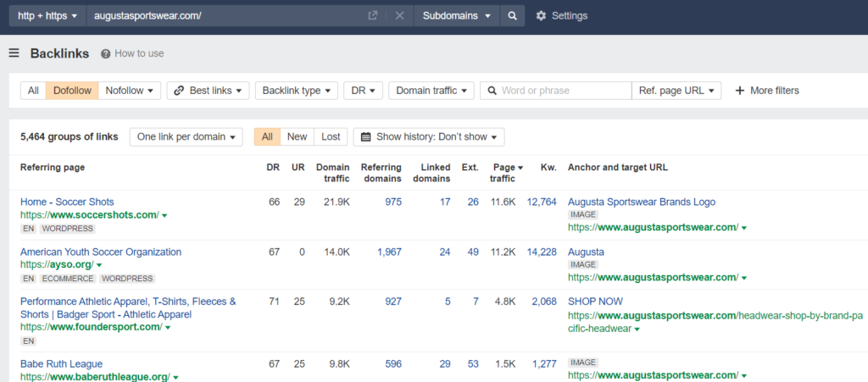Switch the link filter to All
The height and width of the screenshot is (382, 868).
coord(33,91)
